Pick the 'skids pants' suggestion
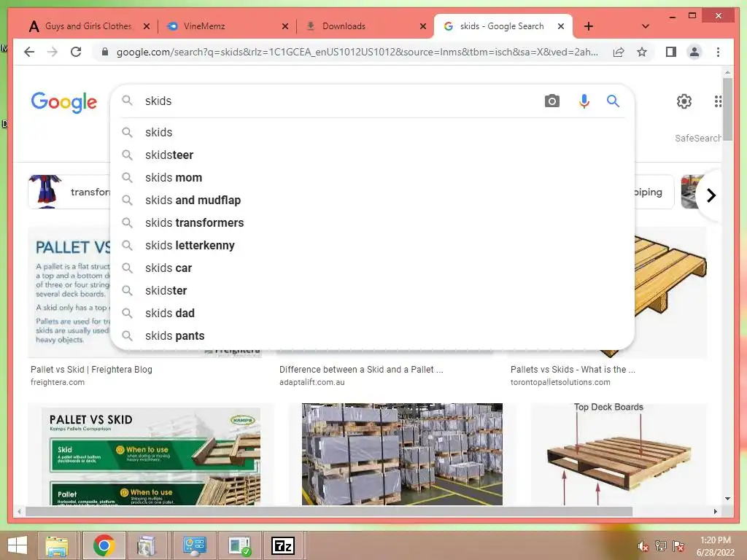The width and height of the screenshot is (747, 560). coord(373,335)
